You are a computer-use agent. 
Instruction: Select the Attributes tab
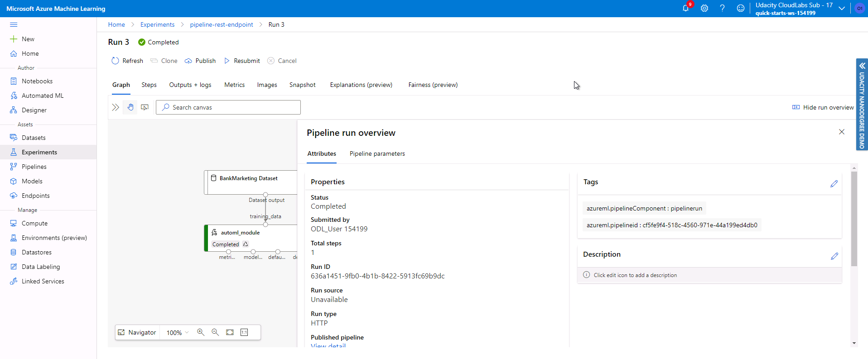[x=322, y=154]
